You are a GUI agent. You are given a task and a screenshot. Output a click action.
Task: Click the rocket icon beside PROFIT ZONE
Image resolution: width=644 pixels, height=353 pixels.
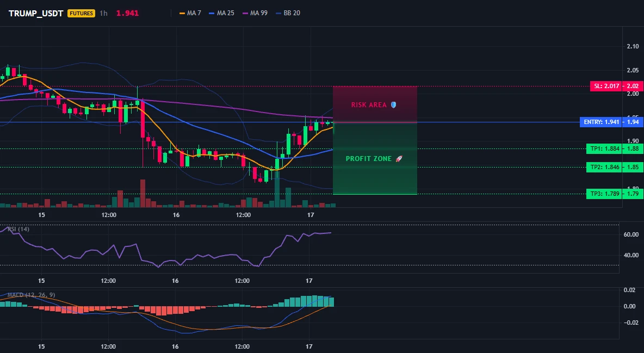point(399,159)
